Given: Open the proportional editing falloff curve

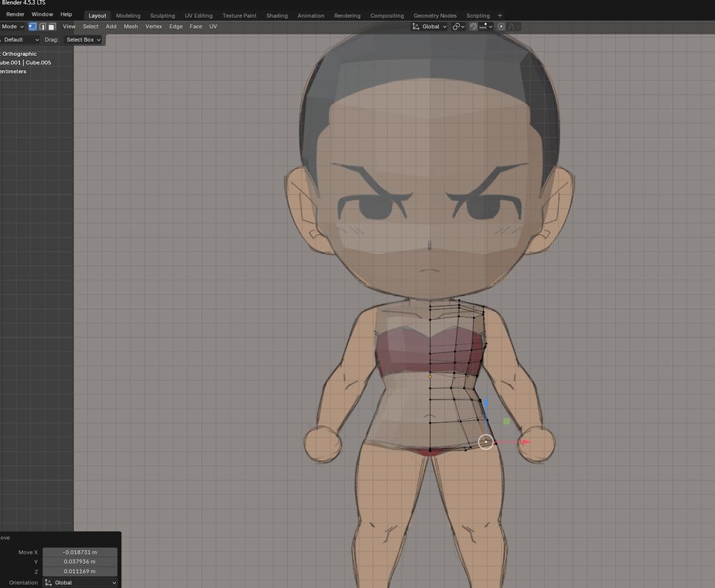Looking at the screenshot, I should coord(513,26).
